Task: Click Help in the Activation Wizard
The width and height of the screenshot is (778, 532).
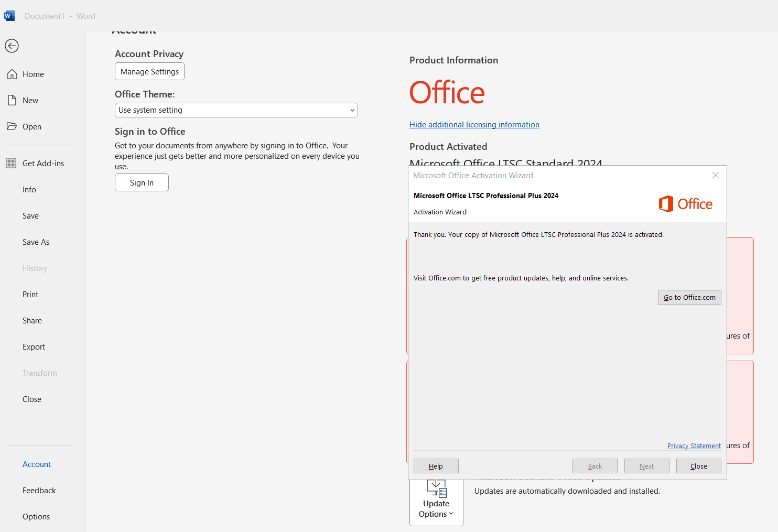Action: [436, 466]
